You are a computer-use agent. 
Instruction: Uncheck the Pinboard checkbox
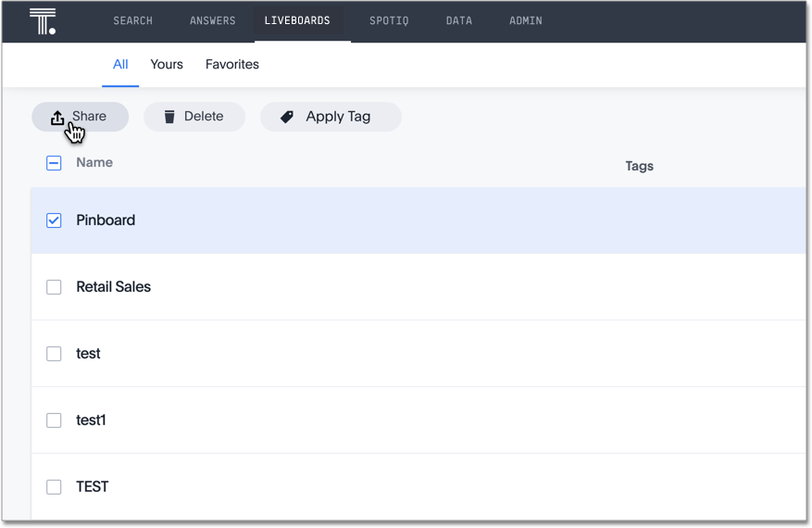54,220
